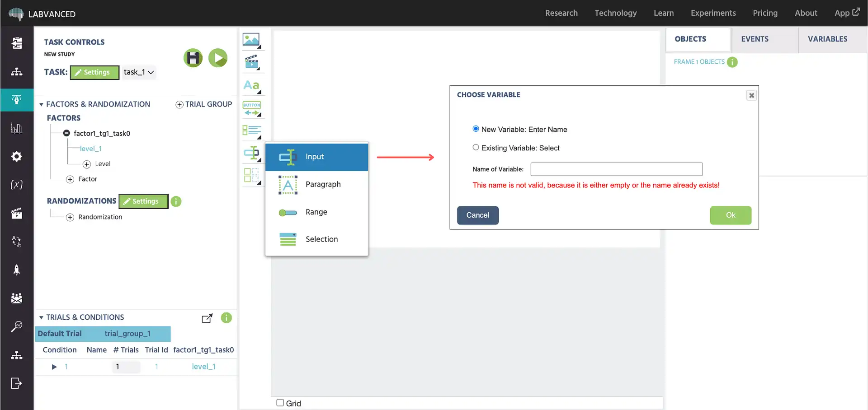
Task: Expand condition 1 row arrow
Action: [54, 367]
